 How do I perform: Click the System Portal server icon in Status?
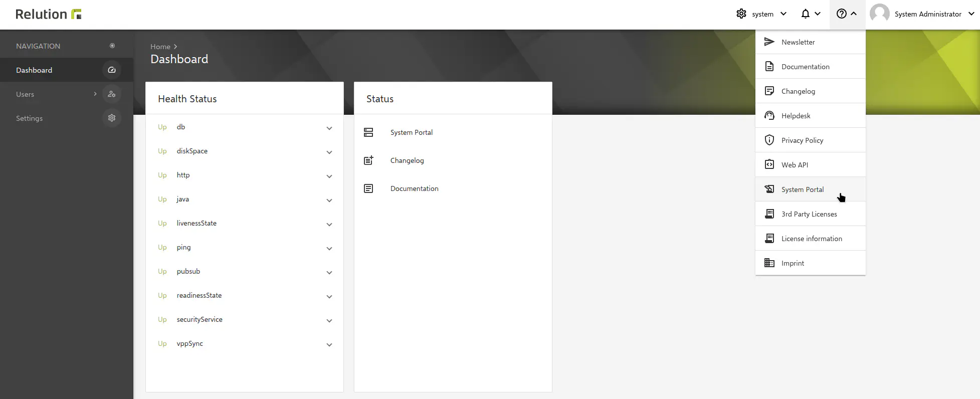[368, 132]
